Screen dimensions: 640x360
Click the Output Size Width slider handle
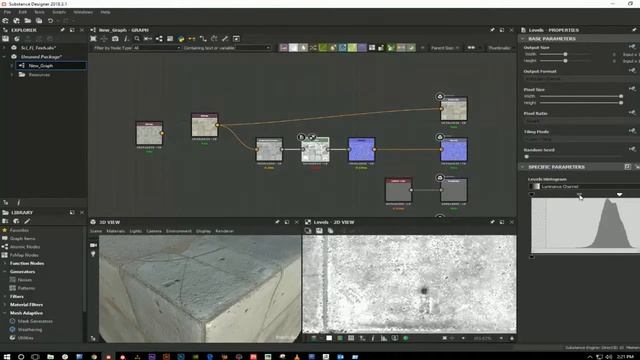point(565,54)
